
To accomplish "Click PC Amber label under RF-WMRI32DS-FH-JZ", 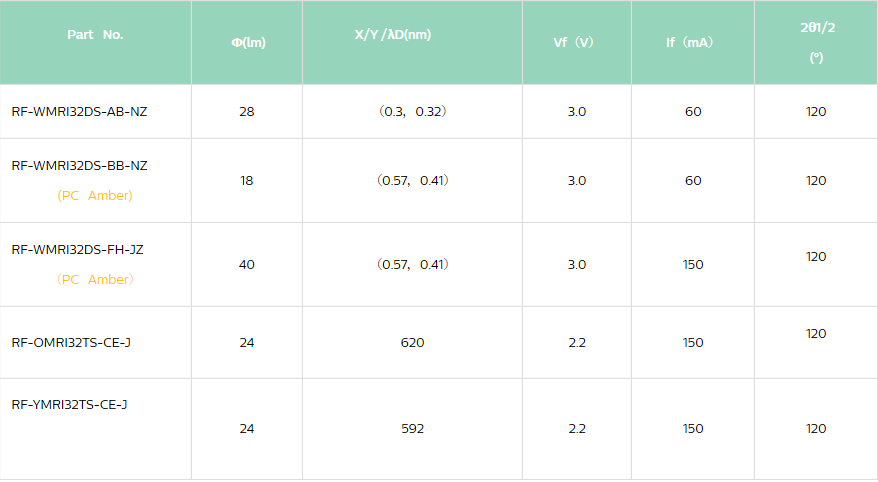I will coord(95,280).
